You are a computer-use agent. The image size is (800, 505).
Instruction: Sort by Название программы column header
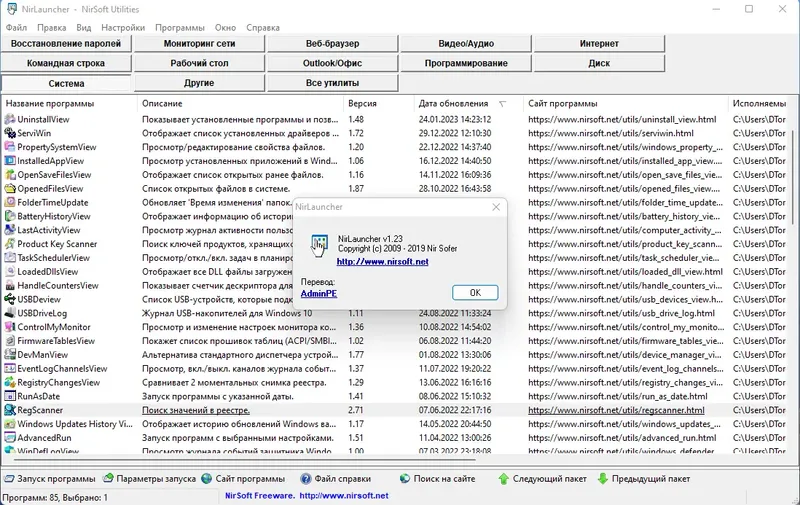click(x=69, y=104)
